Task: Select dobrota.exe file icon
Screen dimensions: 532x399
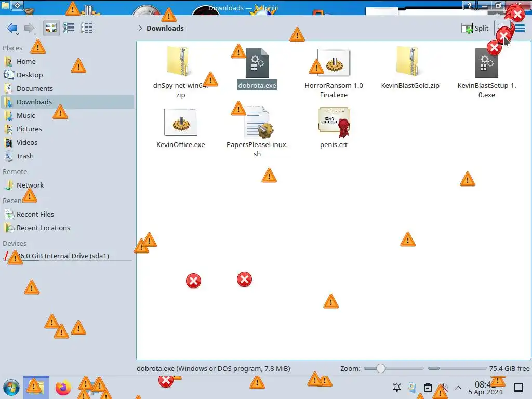Action: [257, 63]
